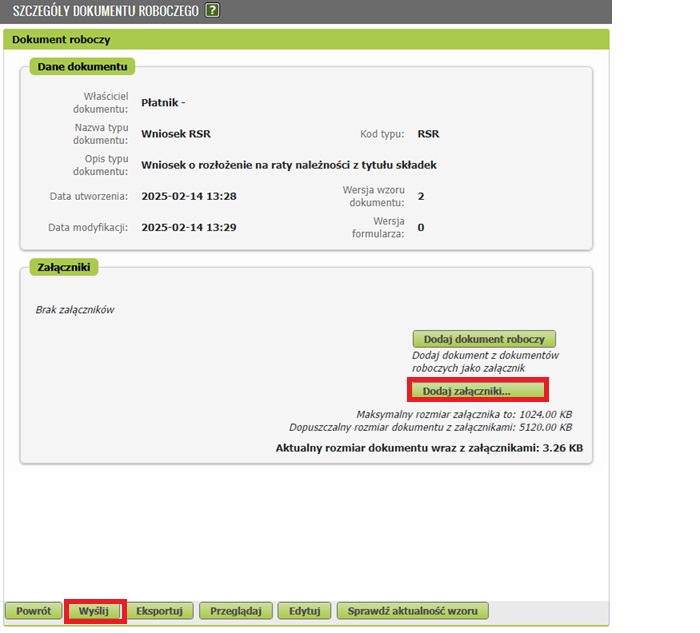Select the text 'Wniosek RSR'
Screen dimensions: 700x633
pos(176,134)
